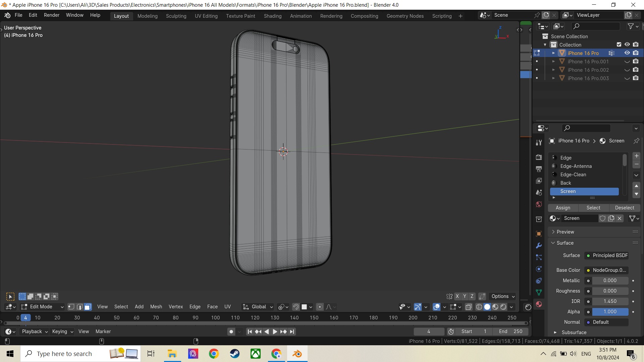The image size is (644, 362).
Task: Jump to the end frame
Action: pos(292,331)
